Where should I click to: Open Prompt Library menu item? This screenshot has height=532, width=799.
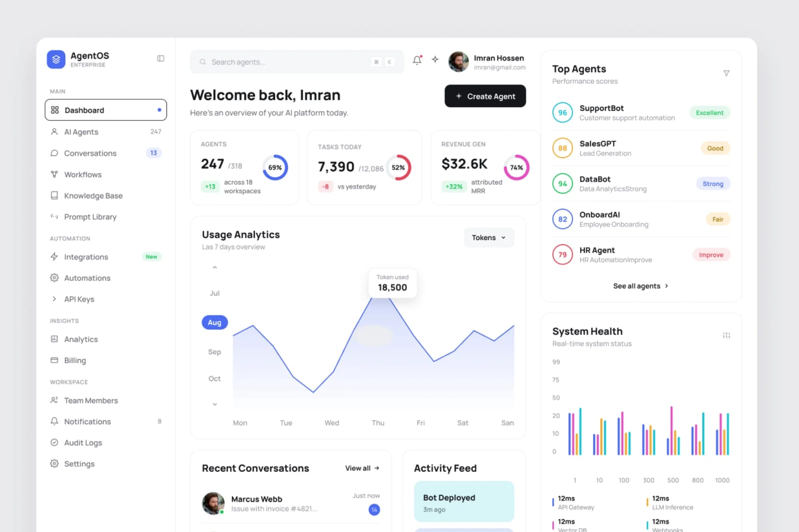pyautogui.click(x=106, y=217)
